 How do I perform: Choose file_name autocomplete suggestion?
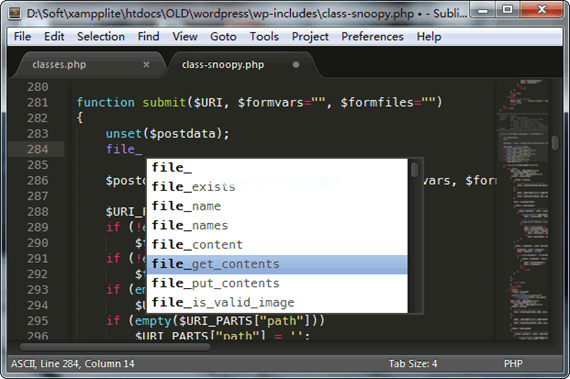click(x=277, y=206)
